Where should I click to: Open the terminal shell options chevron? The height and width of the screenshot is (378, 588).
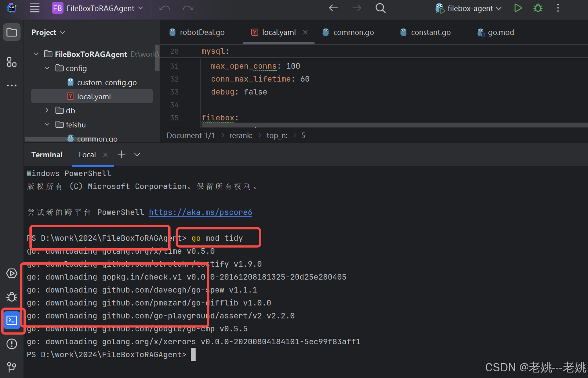137,154
